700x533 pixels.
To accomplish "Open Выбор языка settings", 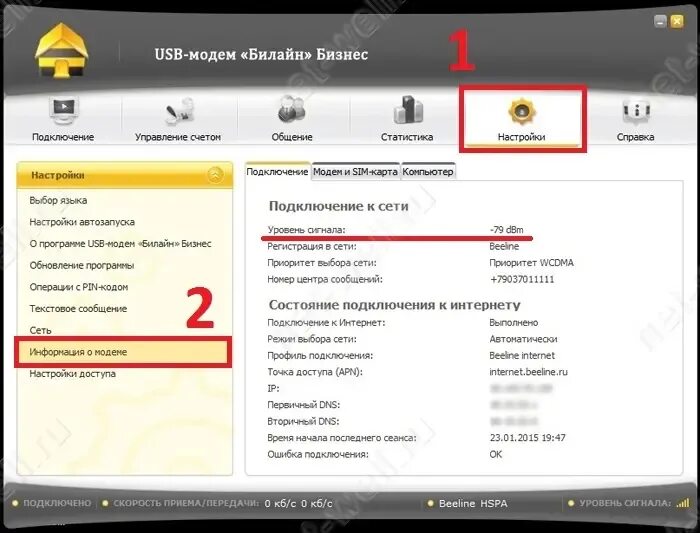I will (x=58, y=200).
